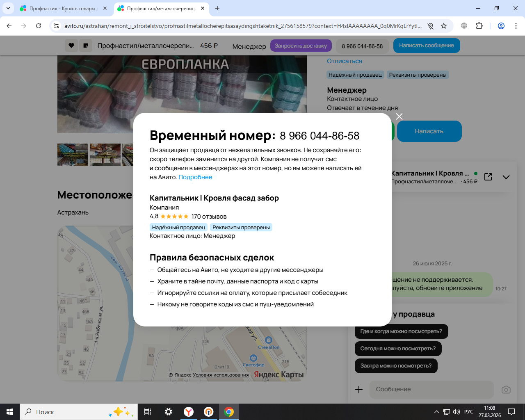The width and height of the screenshot is (525, 420).
Task: Click Написать сообщение in header
Action: click(x=427, y=46)
